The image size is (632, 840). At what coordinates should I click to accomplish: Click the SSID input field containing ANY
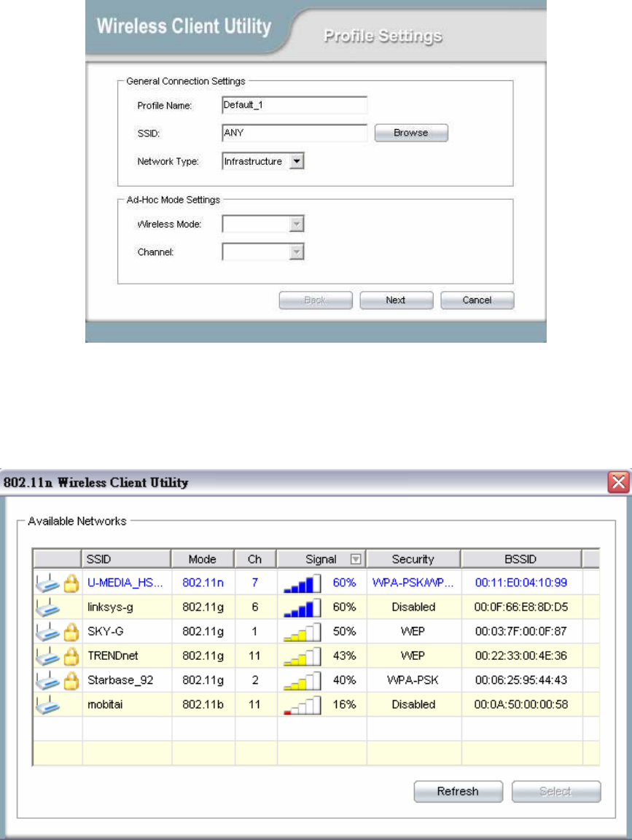[x=294, y=133]
